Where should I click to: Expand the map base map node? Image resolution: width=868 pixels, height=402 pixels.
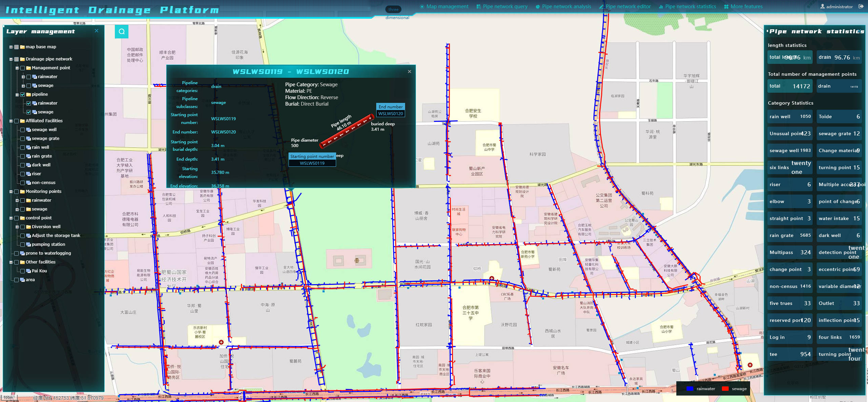pyautogui.click(x=11, y=47)
